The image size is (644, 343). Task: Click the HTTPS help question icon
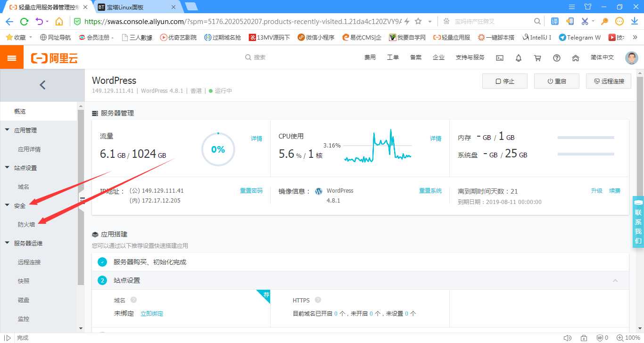point(318,300)
